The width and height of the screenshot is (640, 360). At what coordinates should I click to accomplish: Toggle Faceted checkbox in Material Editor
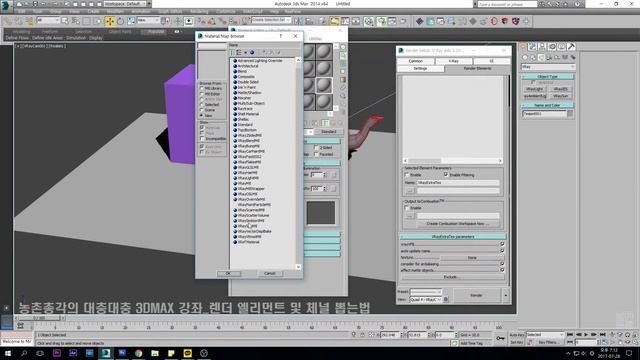coord(316,154)
